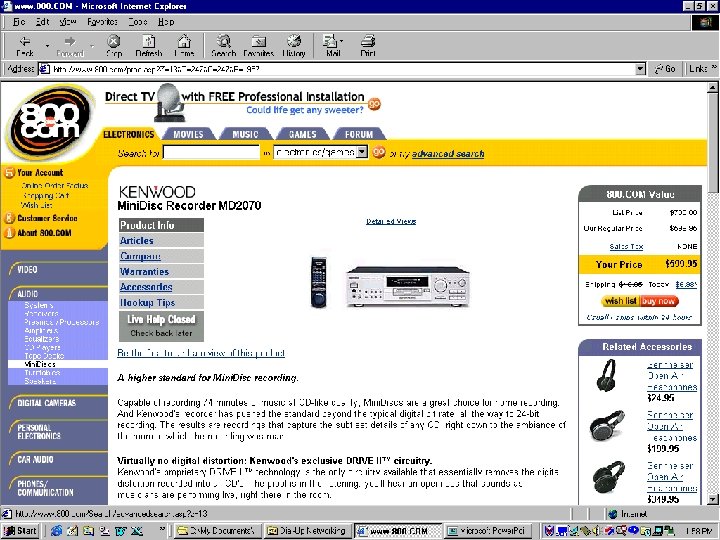
Task: Switch to the GAMES tab
Action: (302, 134)
